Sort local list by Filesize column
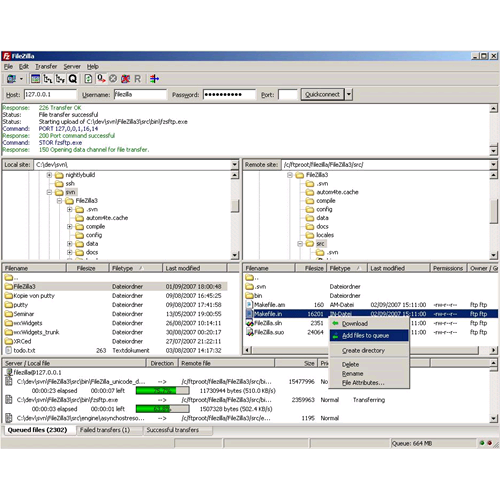The image size is (500, 500). pos(88,268)
